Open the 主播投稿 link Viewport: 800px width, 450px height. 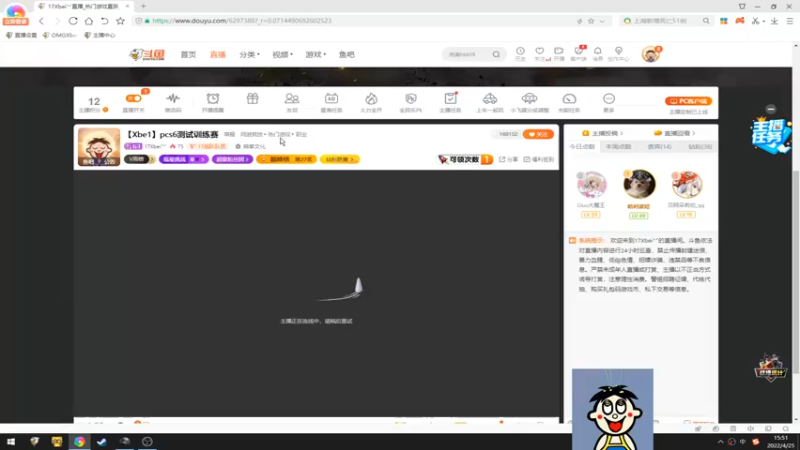point(603,133)
